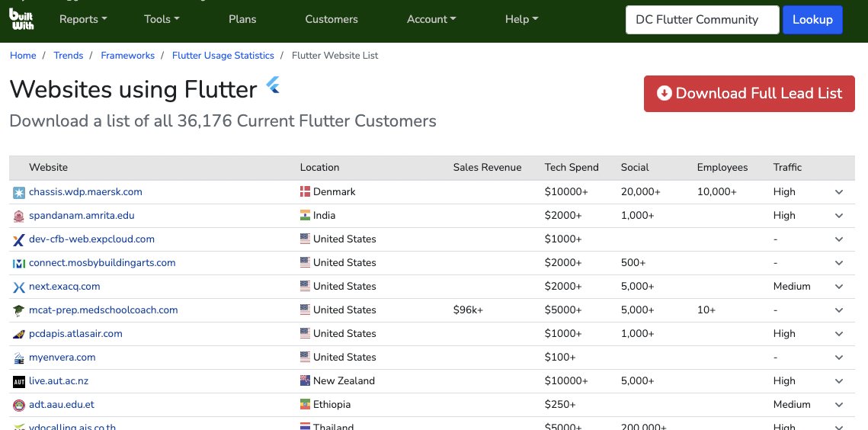Click the dev-cfb-web.expcloud.com favicon

(x=19, y=240)
